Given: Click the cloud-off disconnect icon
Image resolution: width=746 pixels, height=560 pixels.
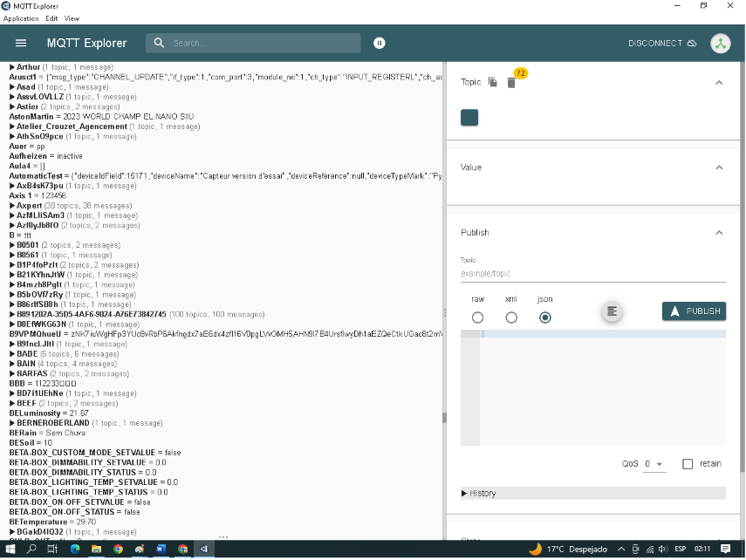Looking at the screenshot, I should (692, 44).
